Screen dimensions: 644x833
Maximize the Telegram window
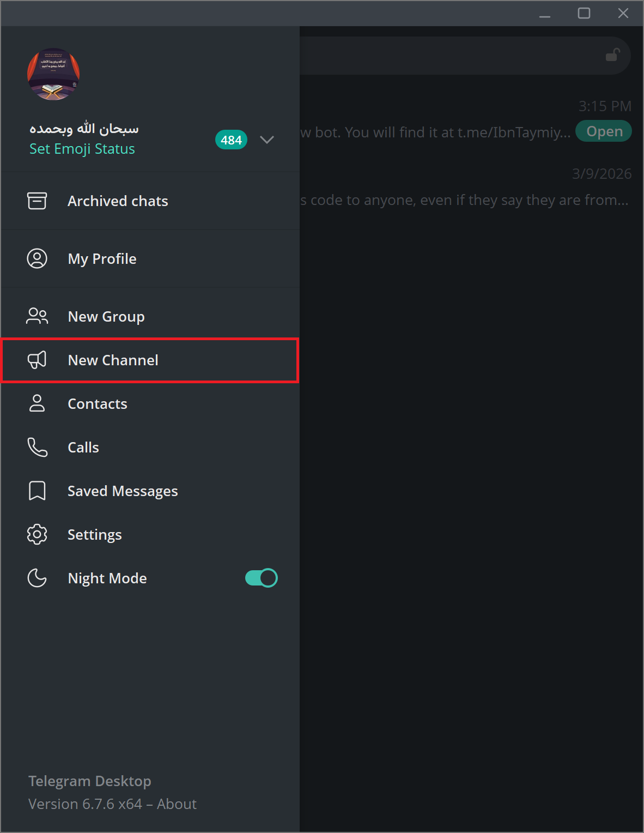(x=584, y=13)
